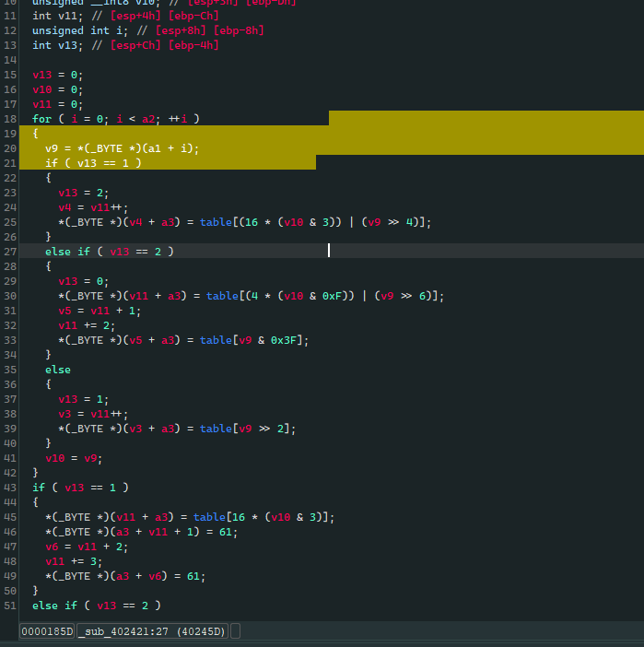Click 'v13 = 1;' on line 37
The image size is (644, 647).
click(84, 399)
